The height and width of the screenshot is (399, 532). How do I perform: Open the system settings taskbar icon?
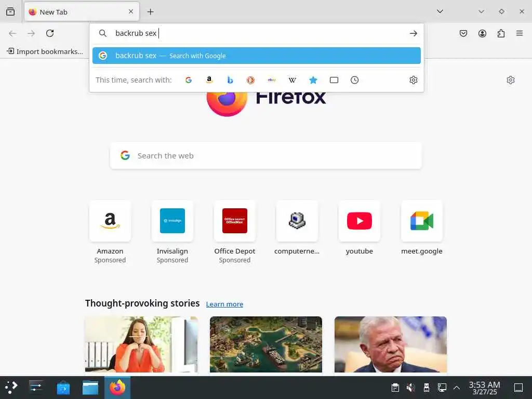(36, 388)
